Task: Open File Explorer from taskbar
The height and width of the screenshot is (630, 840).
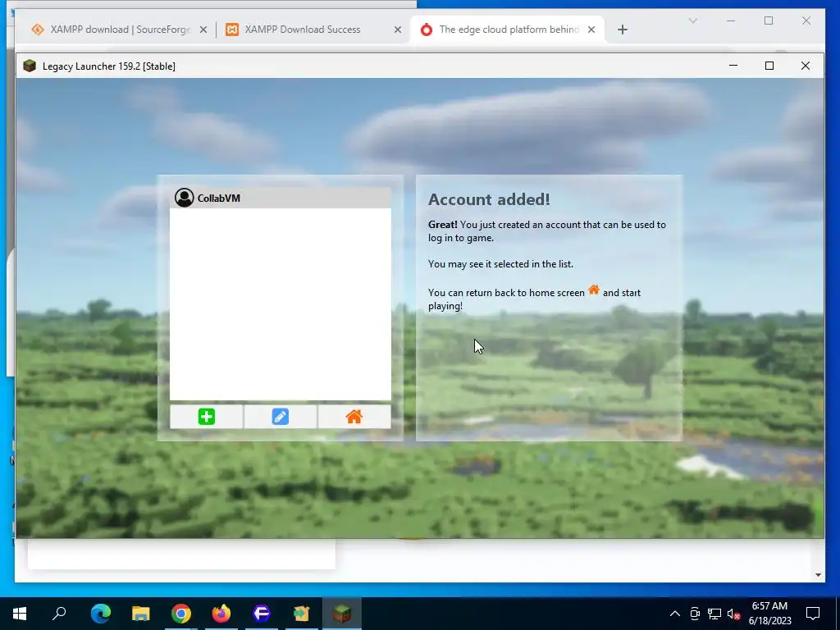Action: coord(141,614)
